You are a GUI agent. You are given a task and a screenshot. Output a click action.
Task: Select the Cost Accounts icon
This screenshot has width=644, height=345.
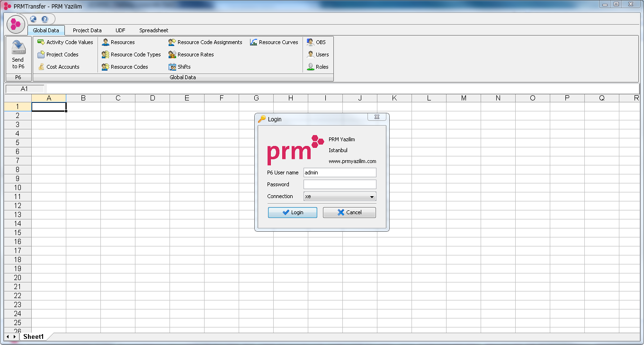41,67
